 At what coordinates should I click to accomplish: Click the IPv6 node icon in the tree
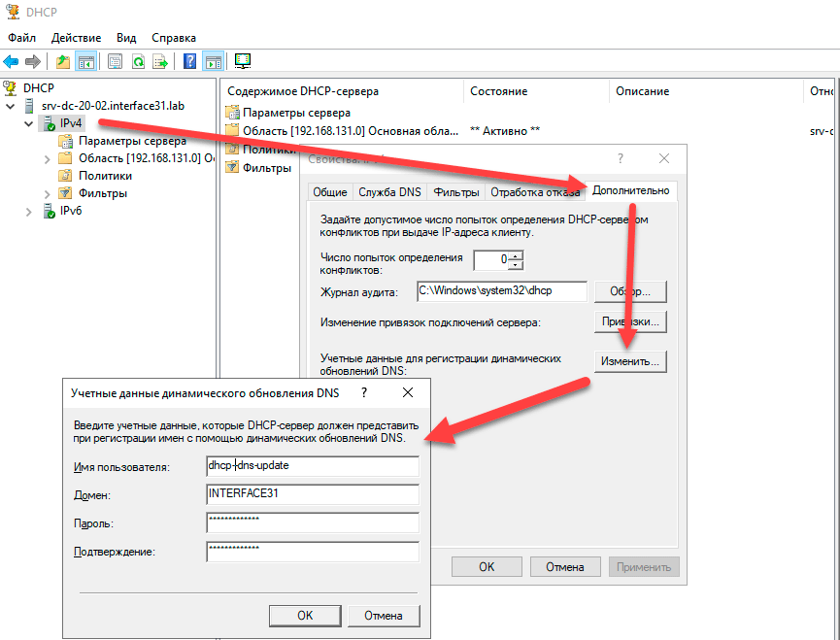(x=49, y=211)
